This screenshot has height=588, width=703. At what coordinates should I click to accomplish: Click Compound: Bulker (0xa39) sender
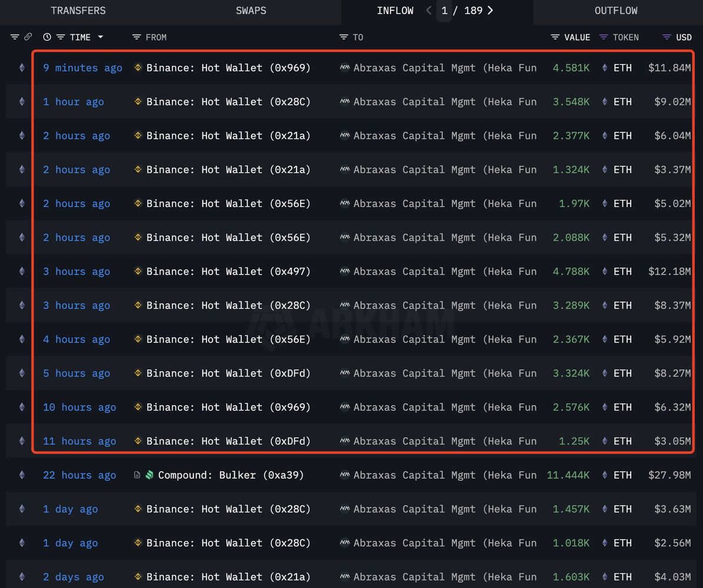(231, 475)
